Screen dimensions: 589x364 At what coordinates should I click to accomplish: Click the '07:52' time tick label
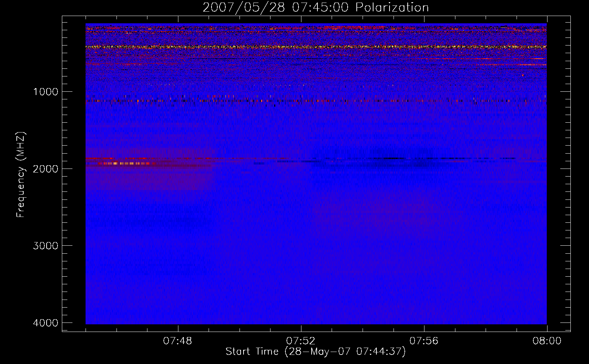(x=301, y=341)
